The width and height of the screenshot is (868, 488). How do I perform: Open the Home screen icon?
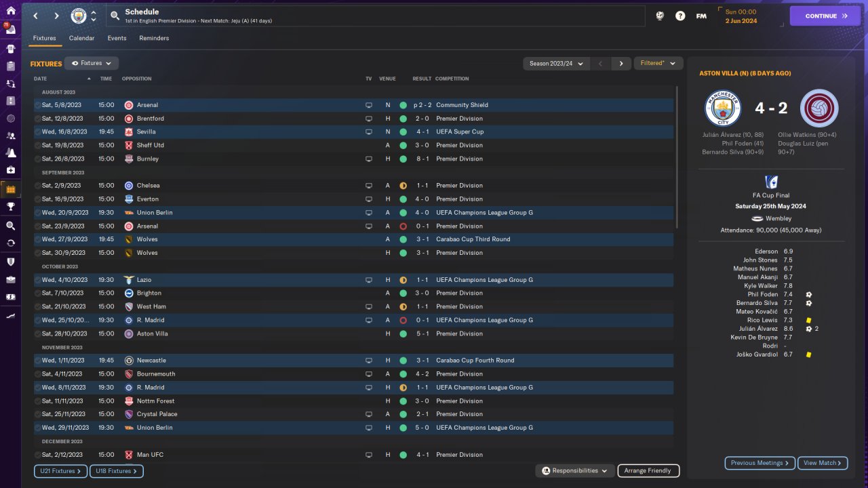click(10, 11)
